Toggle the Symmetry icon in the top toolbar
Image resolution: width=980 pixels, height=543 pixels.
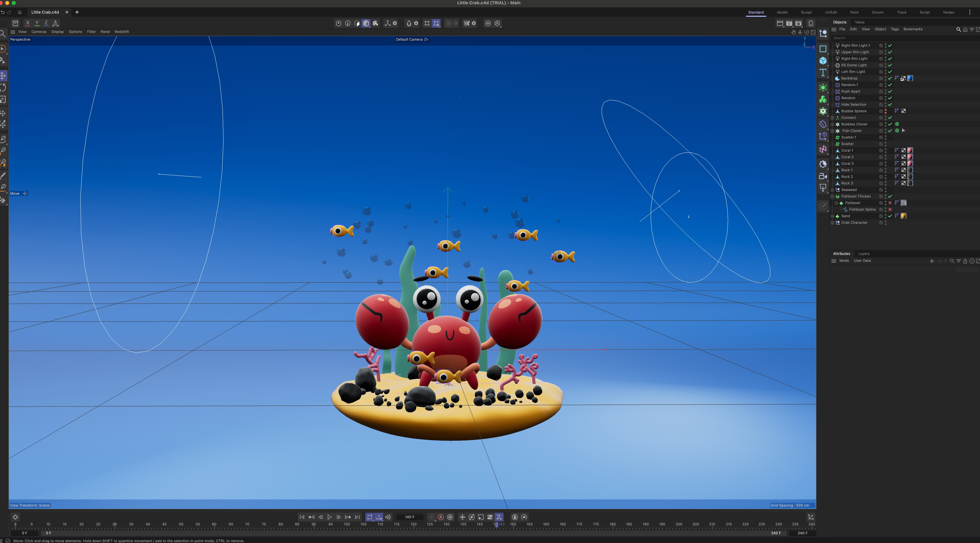(x=466, y=23)
